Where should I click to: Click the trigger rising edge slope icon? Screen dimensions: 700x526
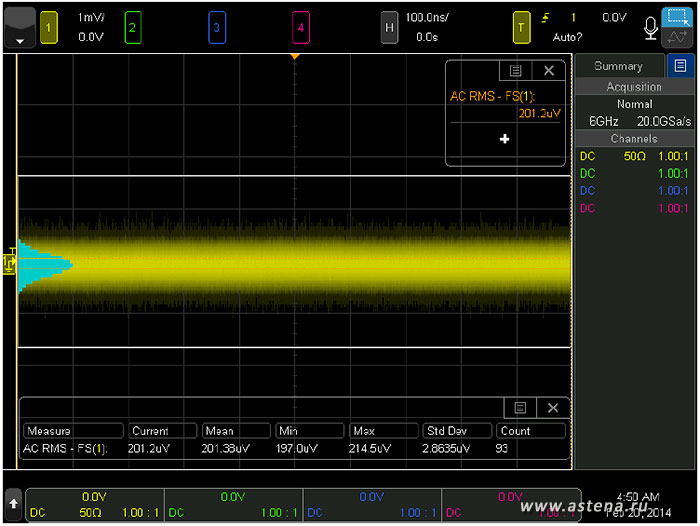(x=545, y=18)
